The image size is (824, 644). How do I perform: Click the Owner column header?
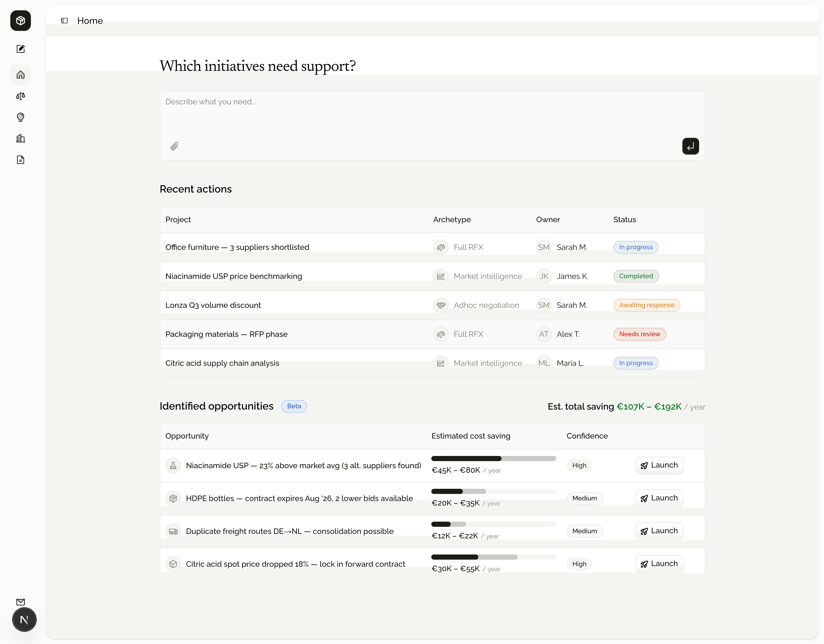click(548, 220)
